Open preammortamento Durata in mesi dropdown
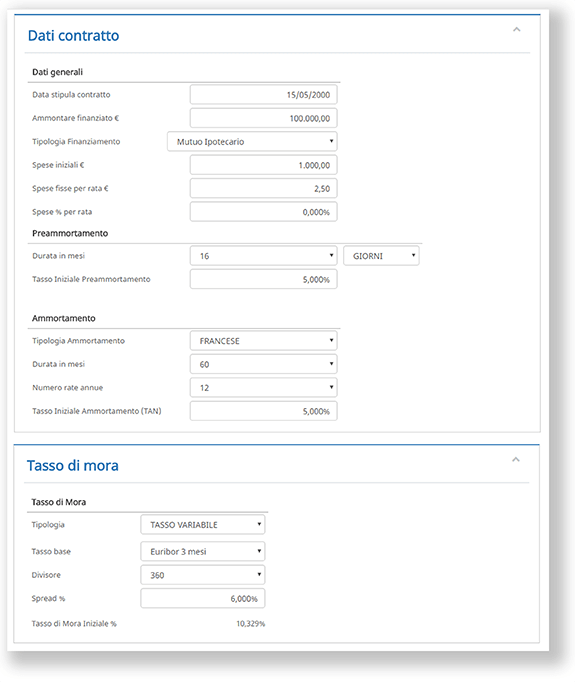 pyautogui.click(x=264, y=256)
